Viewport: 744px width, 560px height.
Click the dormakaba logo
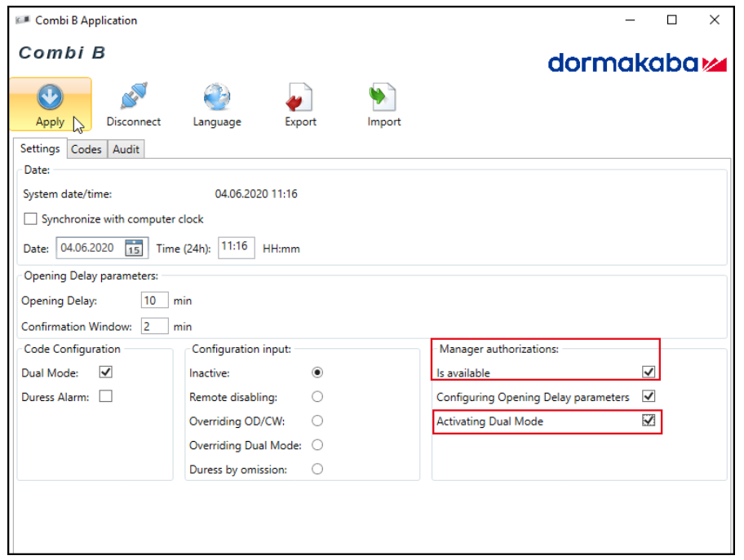pos(636,64)
